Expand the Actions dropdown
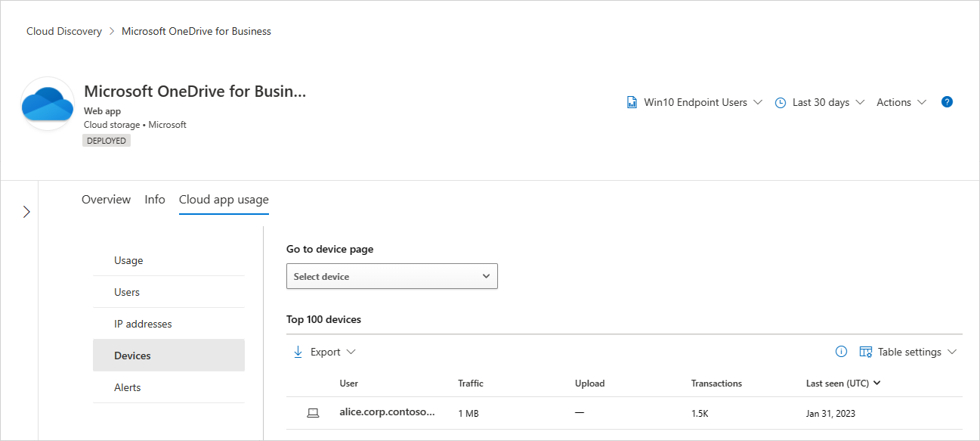The height and width of the screenshot is (441, 980). [901, 101]
